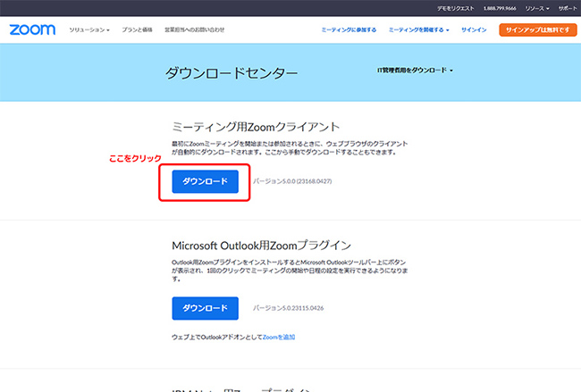Click the Microsoft Outlook用Zoomプラグイン heading

coord(261,246)
